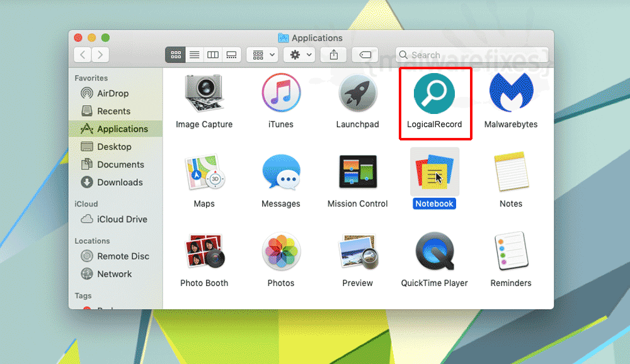Image resolution: width=630 pixels, height=364 pixels.
Task: Click the "Malwarebytes" app name label
Action: [x=511, y=125]
